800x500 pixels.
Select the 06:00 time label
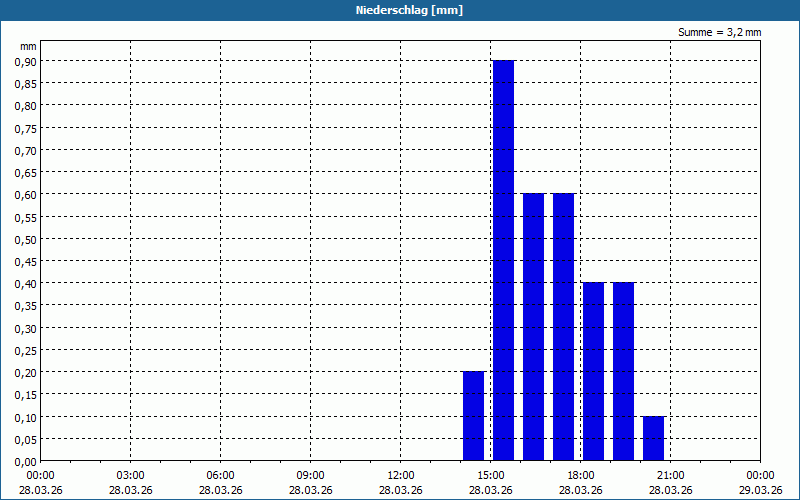coord(220,476)
